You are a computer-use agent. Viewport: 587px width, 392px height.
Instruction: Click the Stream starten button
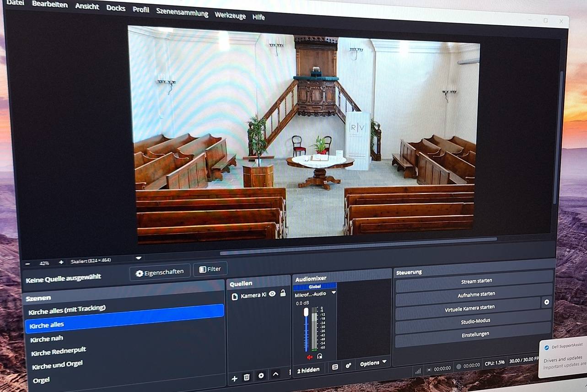(476, 281)
